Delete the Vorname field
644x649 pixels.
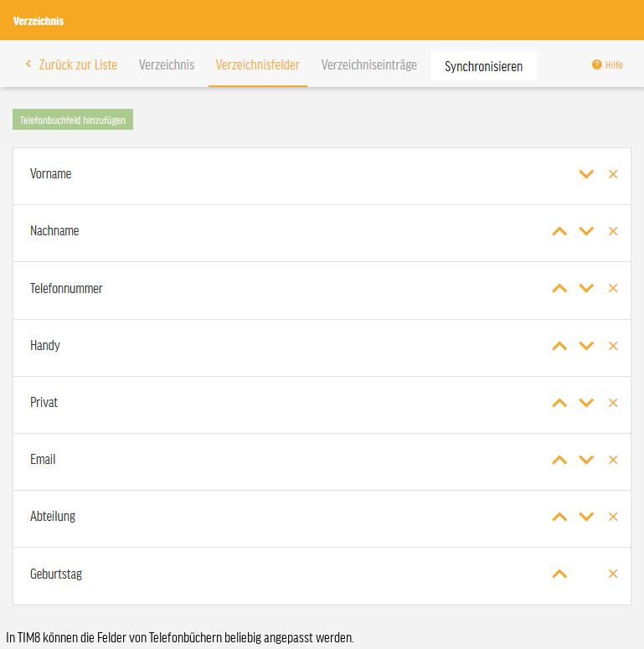click(613, 174)
